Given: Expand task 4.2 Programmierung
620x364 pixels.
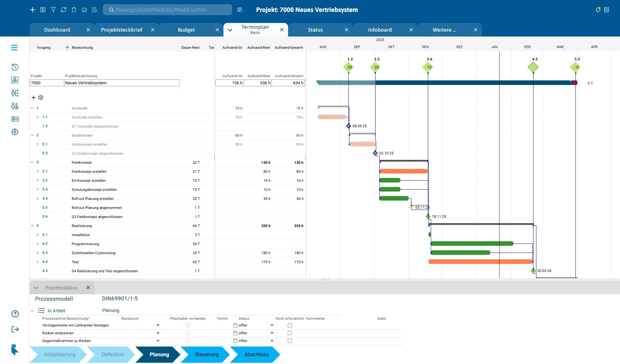Looking at the screenshot, I should point(37,244).
